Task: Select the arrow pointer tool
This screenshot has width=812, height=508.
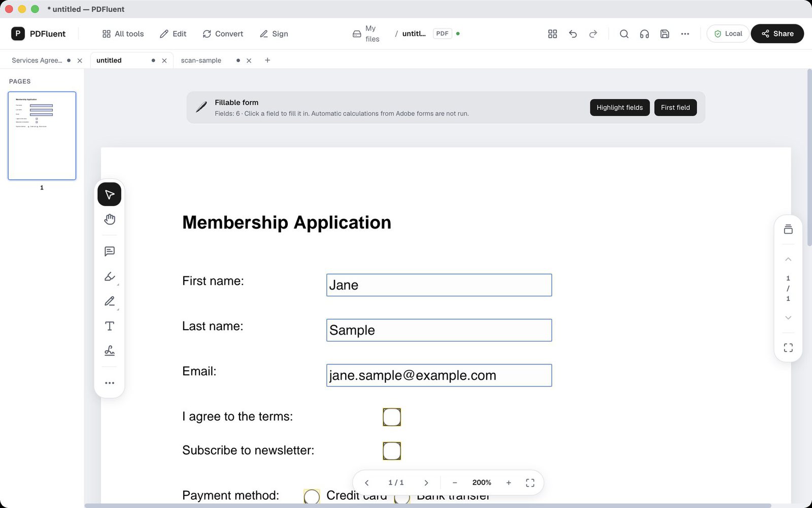Action: 109,195
